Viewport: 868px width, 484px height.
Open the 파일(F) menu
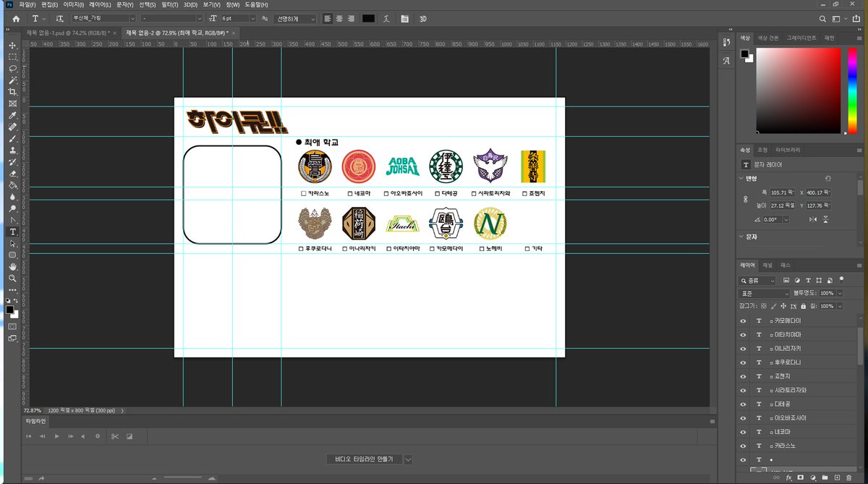(27, 4)
